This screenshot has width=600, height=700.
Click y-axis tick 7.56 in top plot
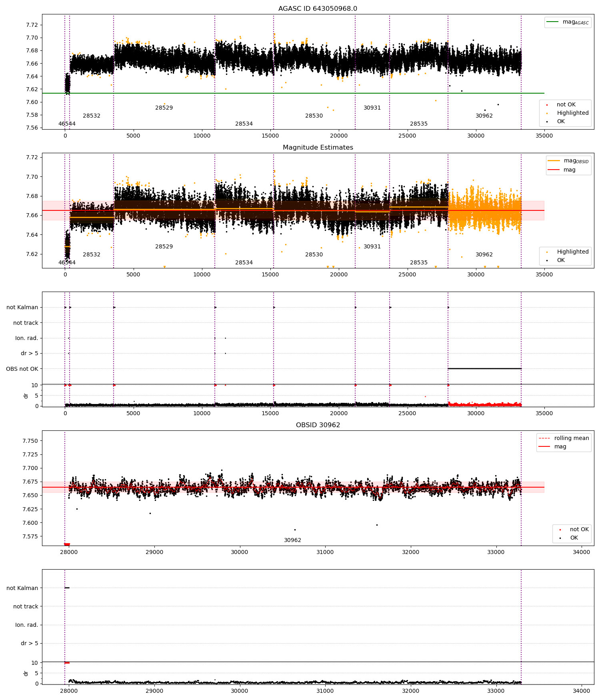point(32,128)
